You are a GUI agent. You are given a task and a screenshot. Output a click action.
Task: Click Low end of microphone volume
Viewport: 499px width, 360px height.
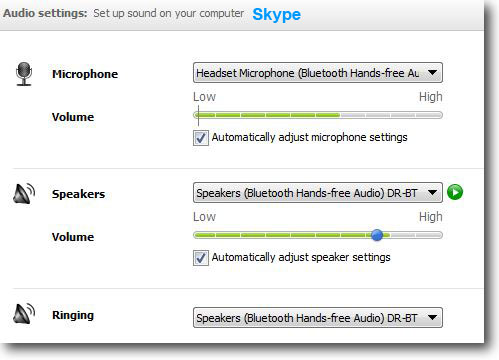tap(204, 97)
